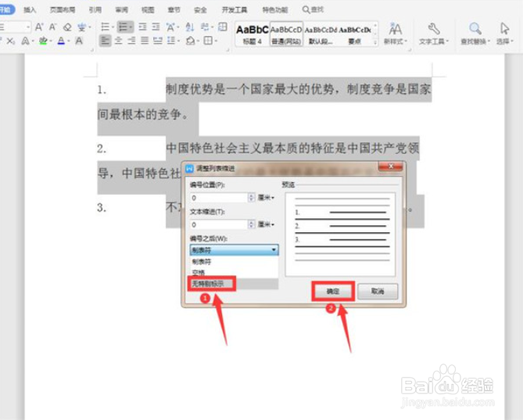This screenshot has width=523, height=420.
Task: Click the 文本缩进 spinner arrows
Action: (252, 224)
